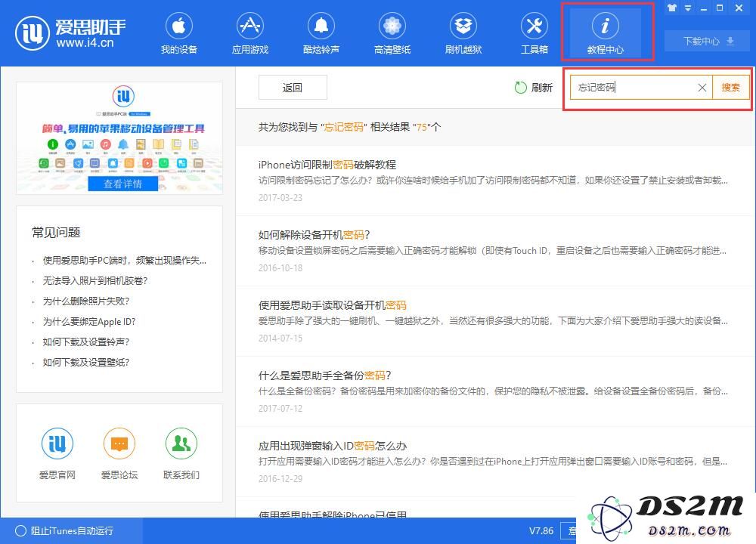
Task: Open article 使用爱思助手读取设备开机密码
Action: [332, 305]
